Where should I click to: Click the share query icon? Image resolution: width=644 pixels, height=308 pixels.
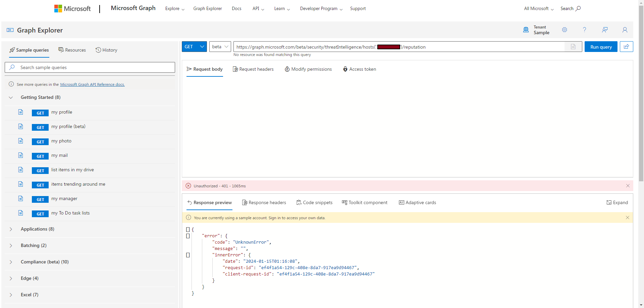pos(626,47)
